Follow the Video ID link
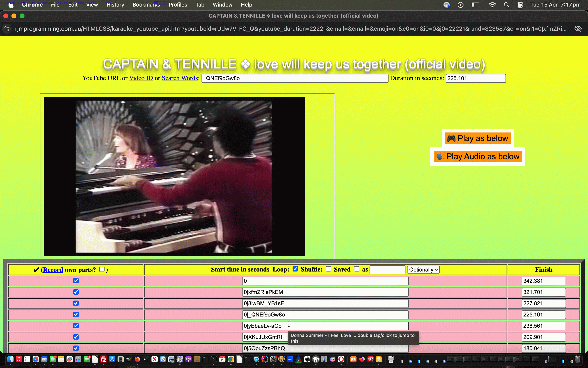 pyautogui.click(x=141, y=78)
